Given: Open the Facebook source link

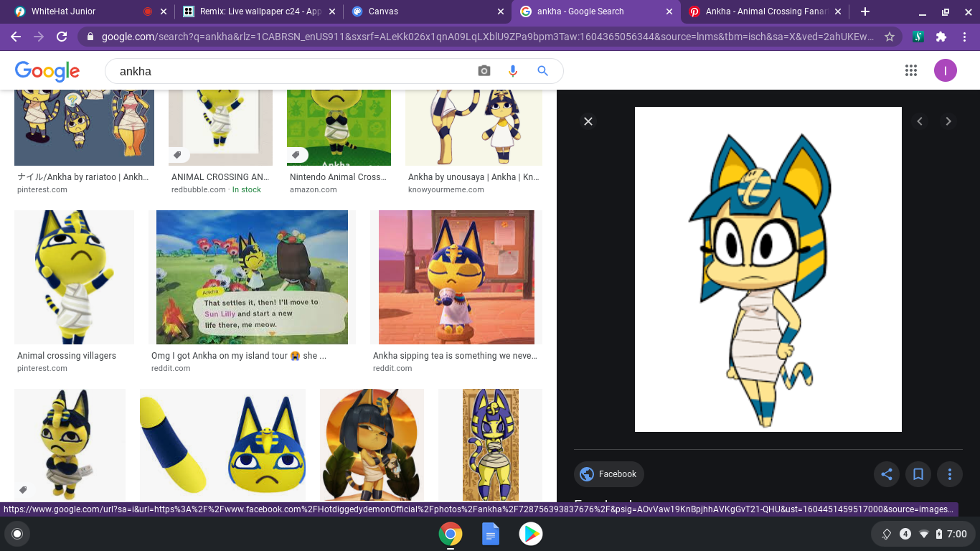Looking at the screenshot, I should (x=609, y=474).
